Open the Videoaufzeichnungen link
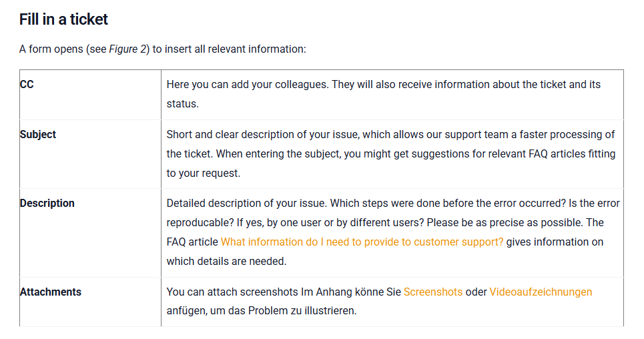644x339 pixels. click(541, 292)
